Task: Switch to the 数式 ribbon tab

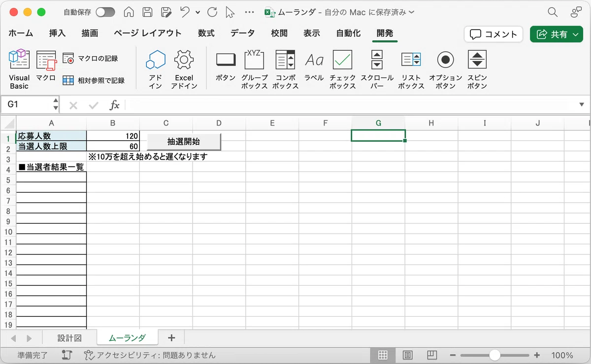Action: [206, 33]
